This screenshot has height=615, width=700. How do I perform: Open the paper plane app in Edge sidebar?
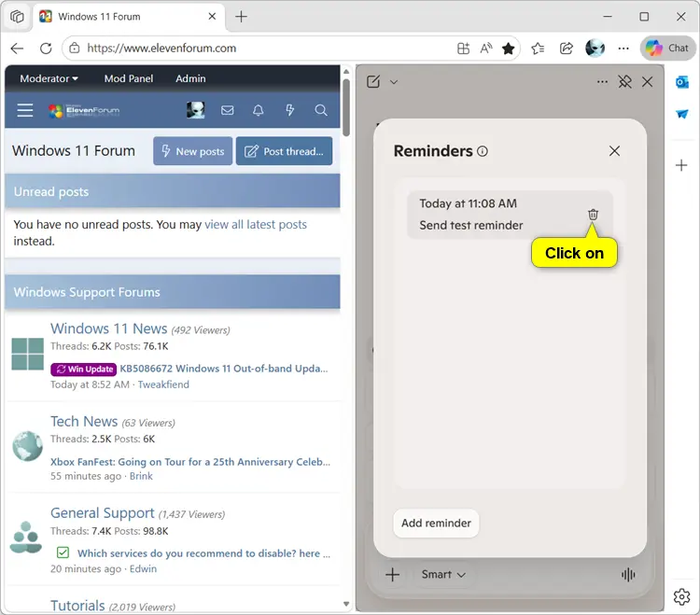point(681,114)
